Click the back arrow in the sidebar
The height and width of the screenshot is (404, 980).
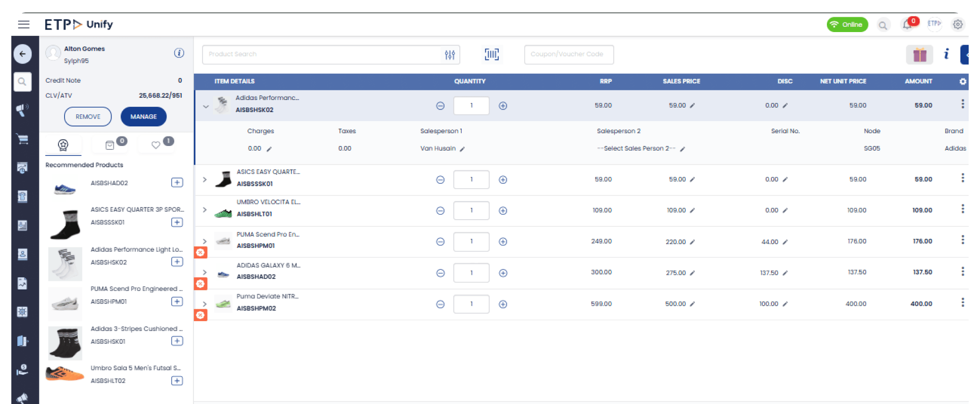click(22, 54)
